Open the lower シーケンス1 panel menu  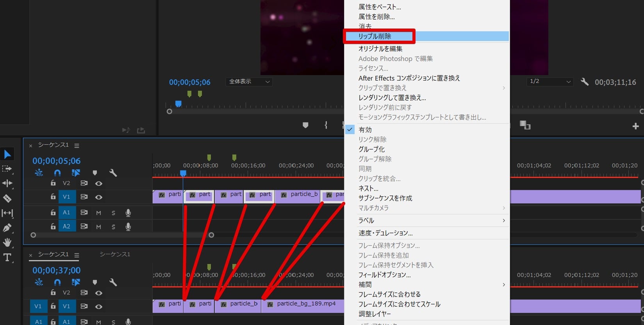click(x=77, y=255)
